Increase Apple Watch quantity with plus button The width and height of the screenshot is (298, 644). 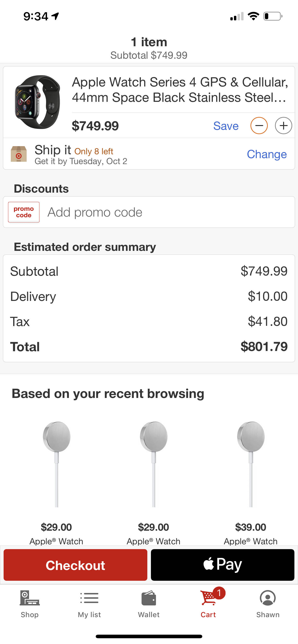[x=283, y=126]
